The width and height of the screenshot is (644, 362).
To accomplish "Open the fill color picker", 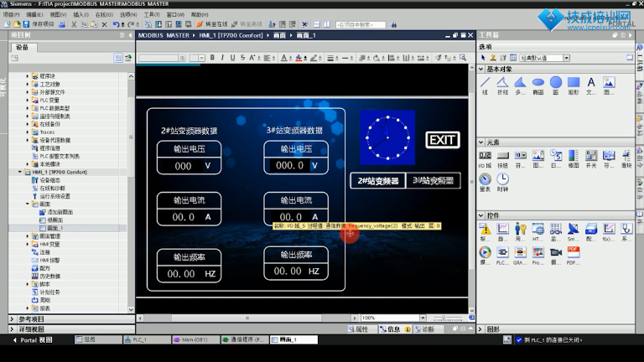I will pyautogui.click(x=299, y=59).
